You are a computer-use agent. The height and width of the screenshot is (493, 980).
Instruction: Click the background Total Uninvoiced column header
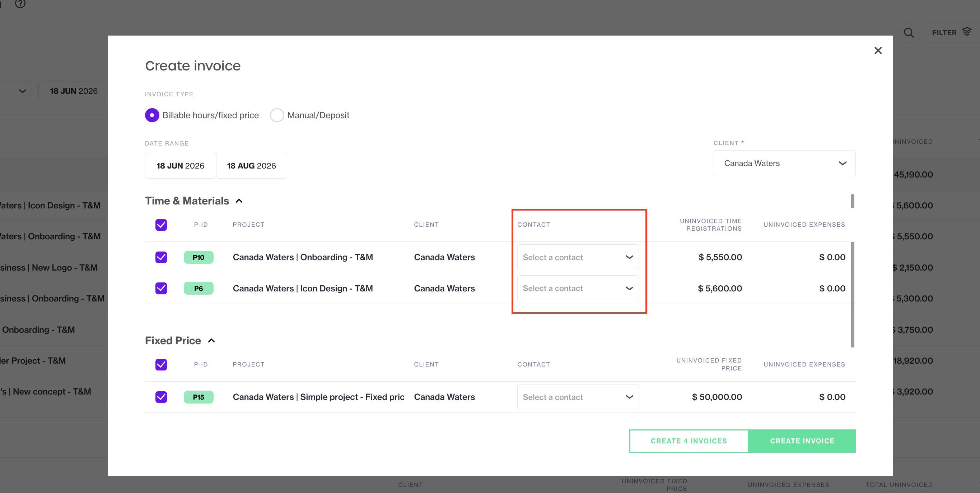tap(899, 485)
